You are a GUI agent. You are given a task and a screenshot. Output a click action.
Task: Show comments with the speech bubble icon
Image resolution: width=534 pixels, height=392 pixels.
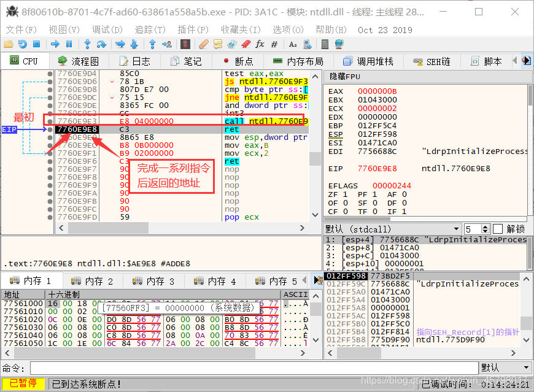(x=218, y=44)
